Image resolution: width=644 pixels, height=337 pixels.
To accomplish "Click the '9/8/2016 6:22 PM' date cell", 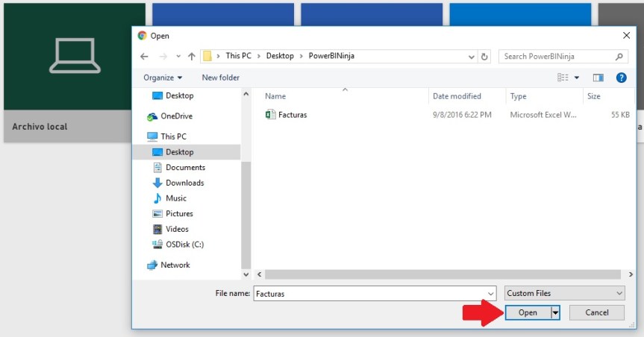I will (462, 115).
